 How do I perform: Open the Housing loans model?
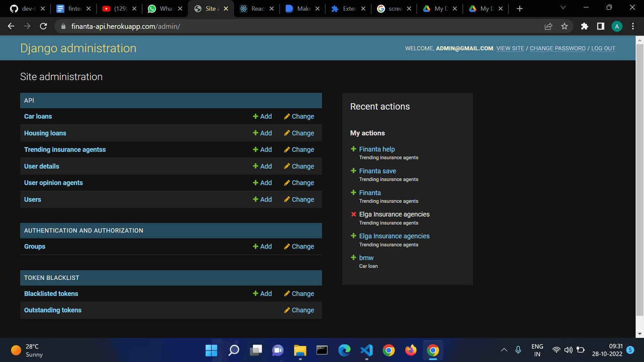coord(45,133)
